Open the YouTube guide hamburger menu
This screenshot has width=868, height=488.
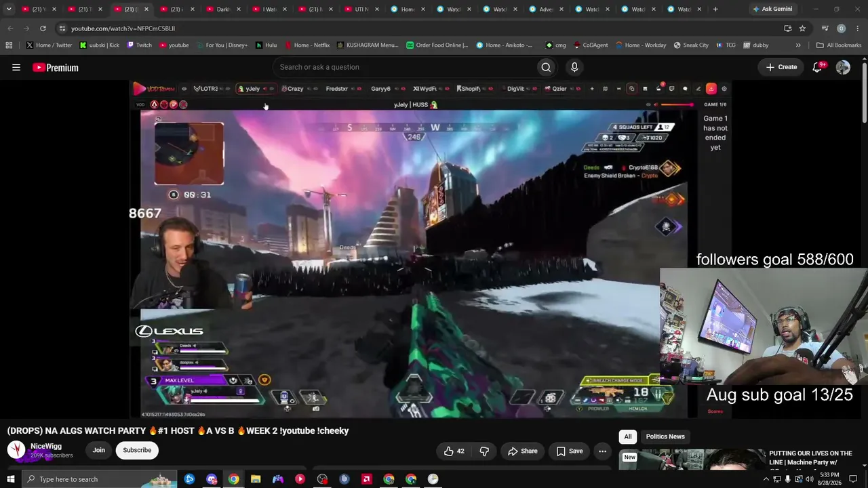coord(16,67)
